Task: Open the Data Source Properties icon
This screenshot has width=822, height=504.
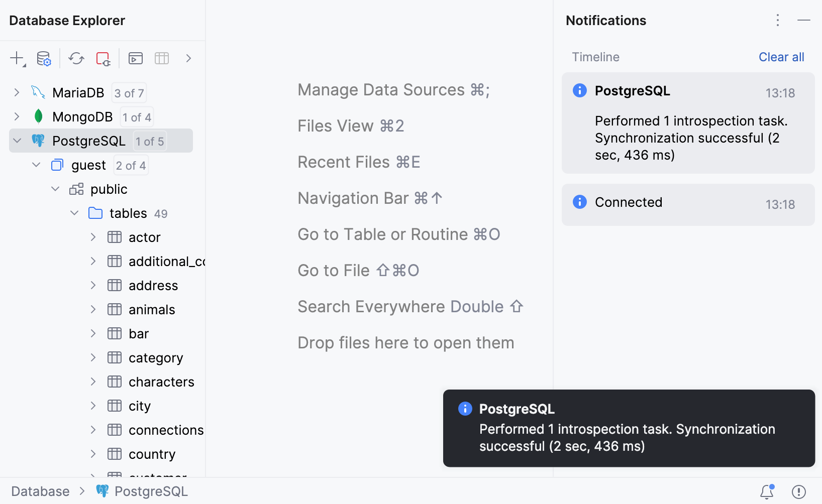Action: pyautogui.click(x=44, y=58)
